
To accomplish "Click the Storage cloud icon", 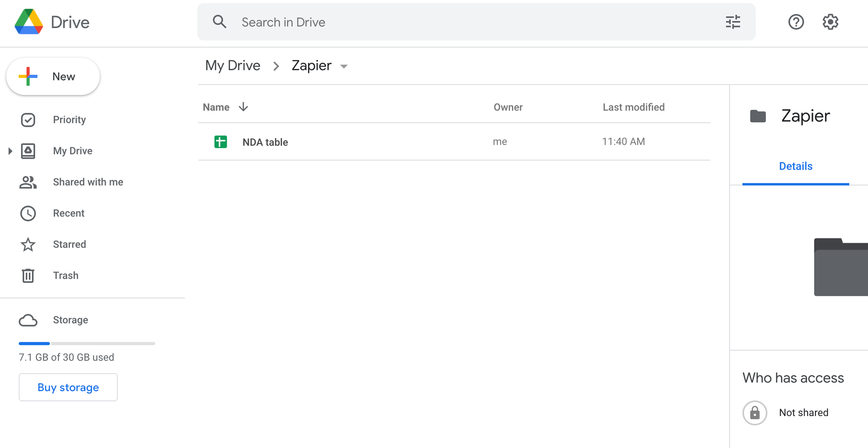I will pyautogui.click(x=28, y=320).
